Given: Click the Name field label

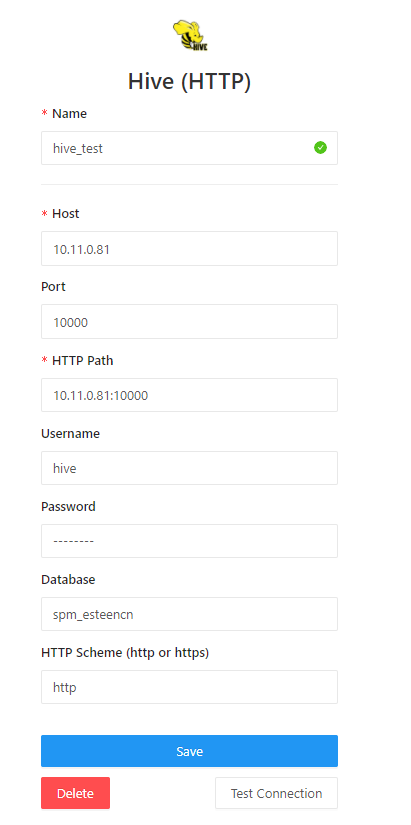Looking at the screenshot, I should click(69, 113).
